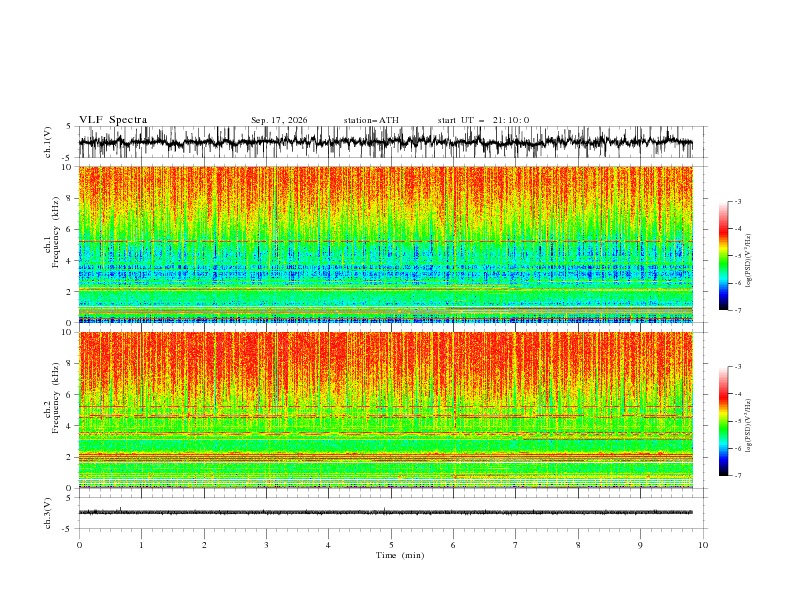Click the 10 minute tick label on time axis
This screenshot has width=792, height=612.
703,545
